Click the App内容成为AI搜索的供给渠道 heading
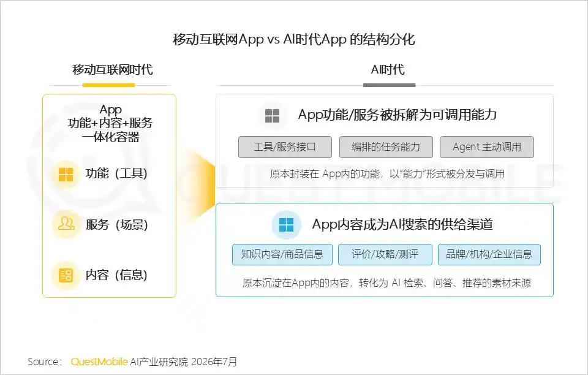588x375 pixels. click(x=402, y=224)
